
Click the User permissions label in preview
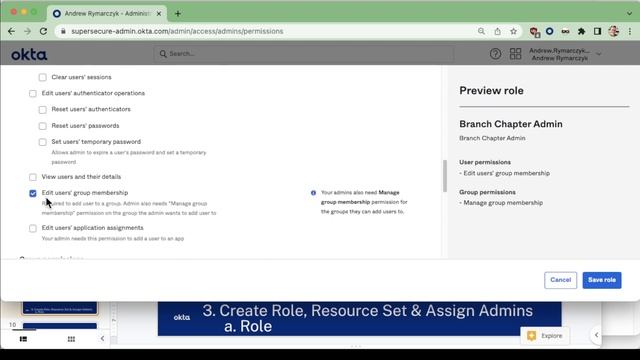tap(485, 162)
